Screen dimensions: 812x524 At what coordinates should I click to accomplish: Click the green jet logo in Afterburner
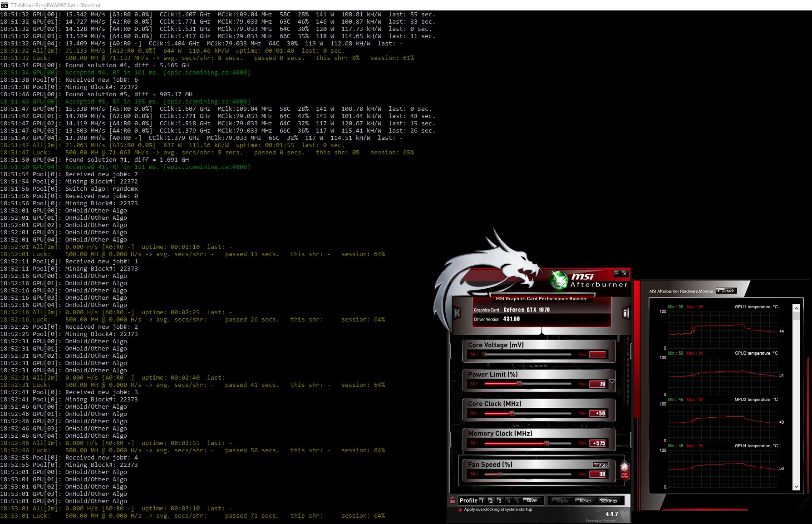click(559, 280)
